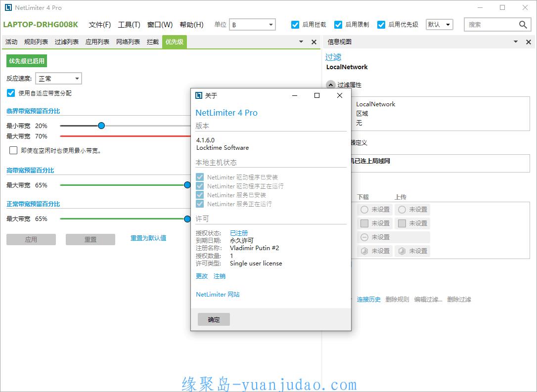Minimize the 关于 dialog window
The image size is (537, 392).
(x=295, y=95)
